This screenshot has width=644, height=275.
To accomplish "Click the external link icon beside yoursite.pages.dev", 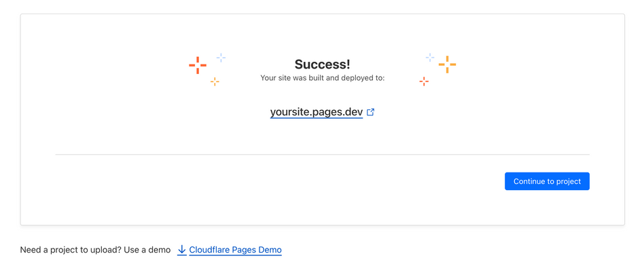I will [370, 113].
